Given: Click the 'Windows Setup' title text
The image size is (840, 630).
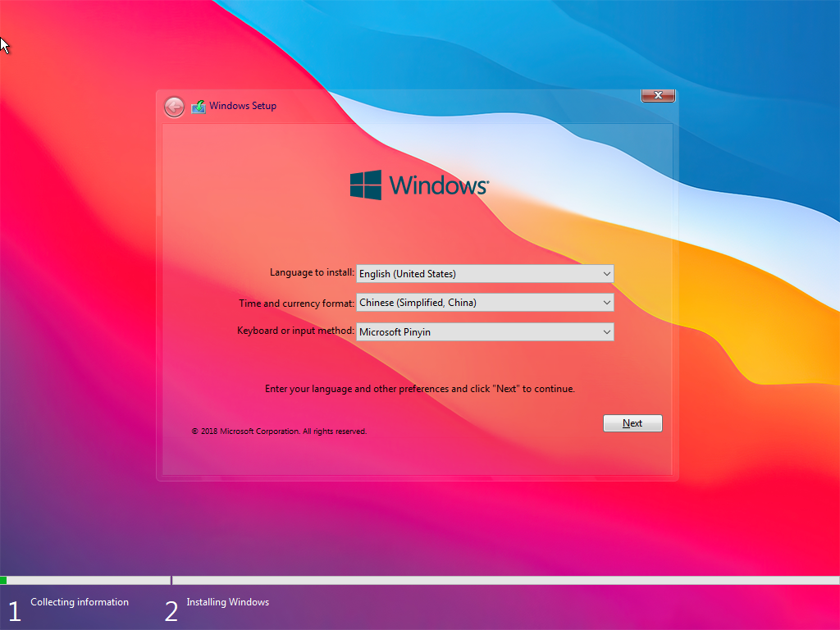Looking at the screenshot, I should [243, 106].
